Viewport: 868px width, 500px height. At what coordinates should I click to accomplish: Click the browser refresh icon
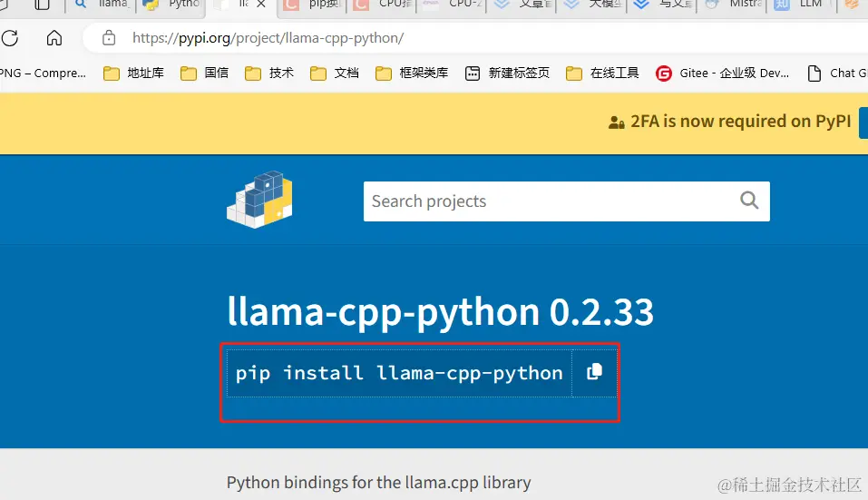(10, 37)
